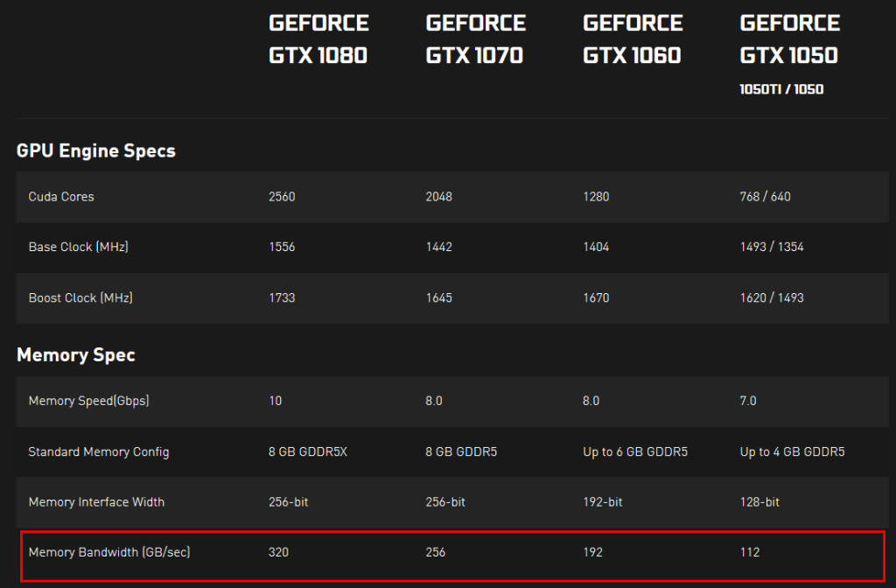Viewport: 896px width, 588px height.
Task: Click the Memory Spec section title
Action: point(76,355)
